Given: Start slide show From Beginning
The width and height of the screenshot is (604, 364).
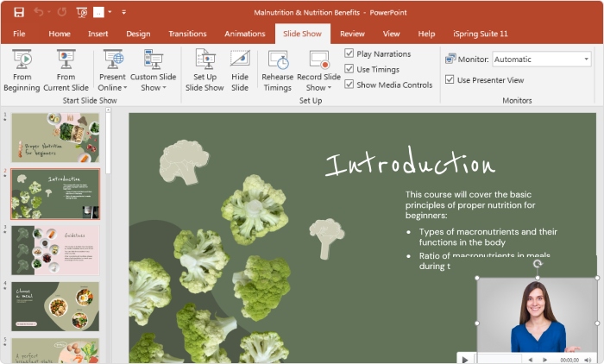Looking at the screenshot, I should pos(22,71).
